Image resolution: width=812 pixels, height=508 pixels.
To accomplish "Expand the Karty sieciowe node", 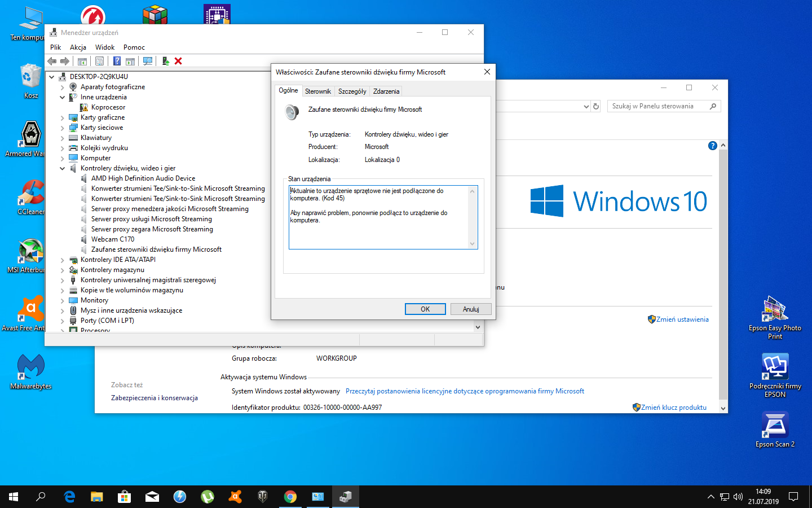I will 63,128.
